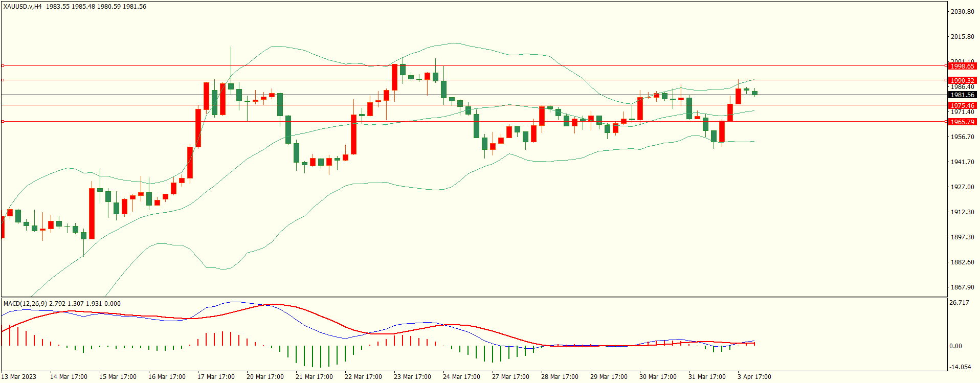Select the 1975.46 red price label
The image size is (980, 383).
tap(962, 105)
